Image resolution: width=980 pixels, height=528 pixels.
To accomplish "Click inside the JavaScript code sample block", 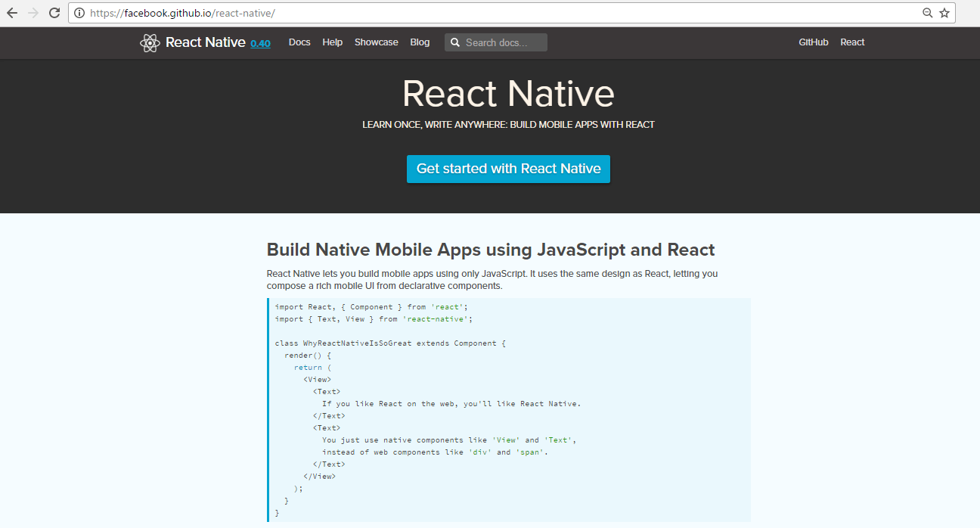I will 509,410.
